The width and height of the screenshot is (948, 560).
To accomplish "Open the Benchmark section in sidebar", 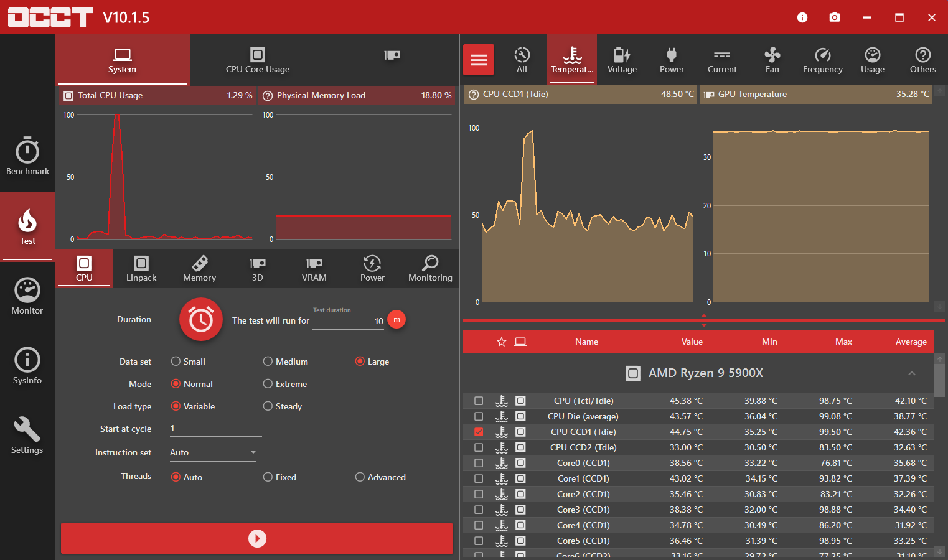I will point(27,156).
